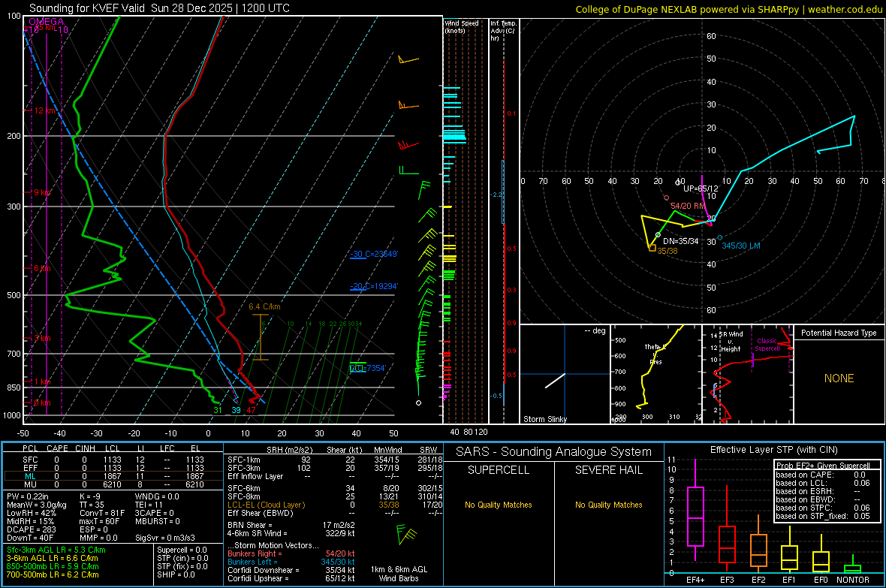
Task: Click the red Bunkers right-mover circle on hodograph
Action: (666, 198)
